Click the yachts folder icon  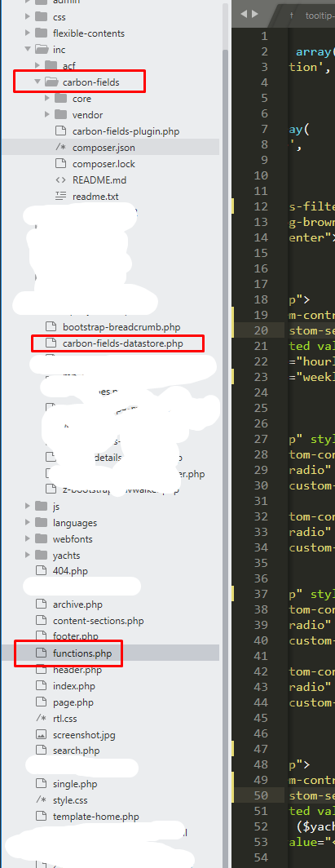click(41, 556)
